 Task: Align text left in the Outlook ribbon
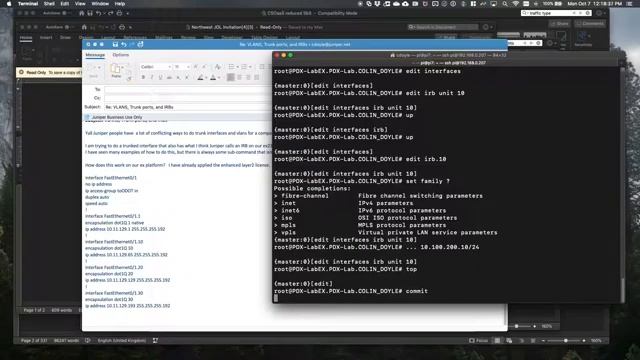click(231, 77)
